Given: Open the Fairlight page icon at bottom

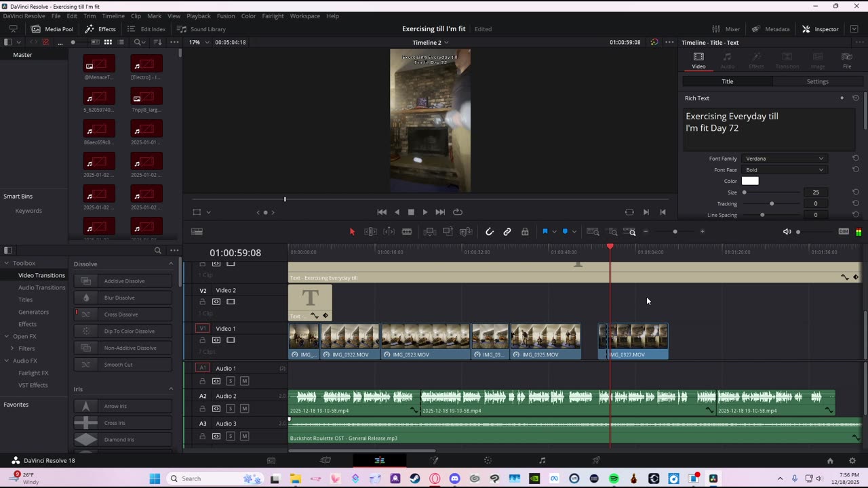Looking at the screenshot, I should (x=542, y=461).
